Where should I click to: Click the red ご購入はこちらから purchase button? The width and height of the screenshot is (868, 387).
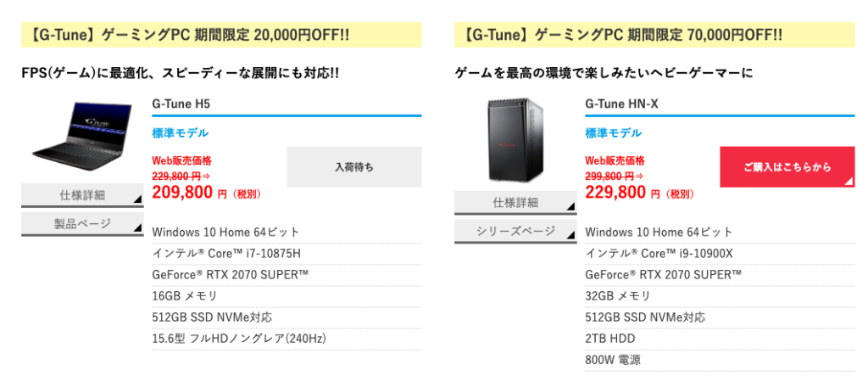click(x=787, y=167)
